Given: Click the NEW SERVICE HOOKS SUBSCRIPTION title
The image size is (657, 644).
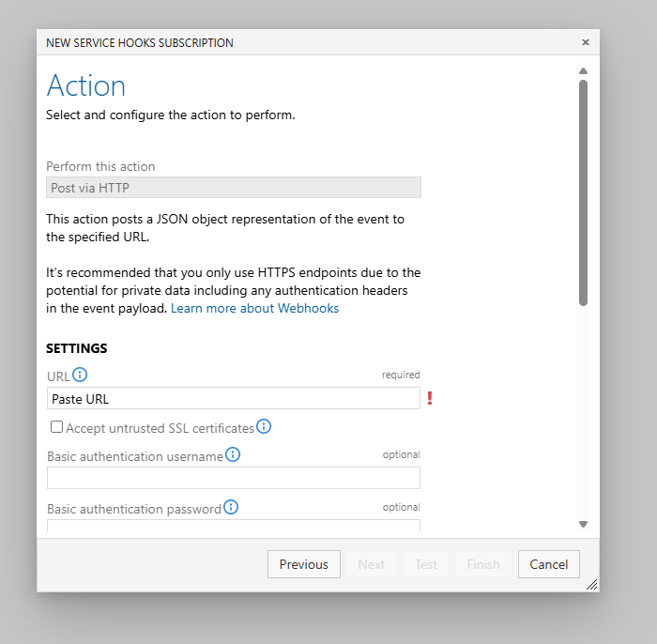Looking at the screenshot, I should [140, 43].
